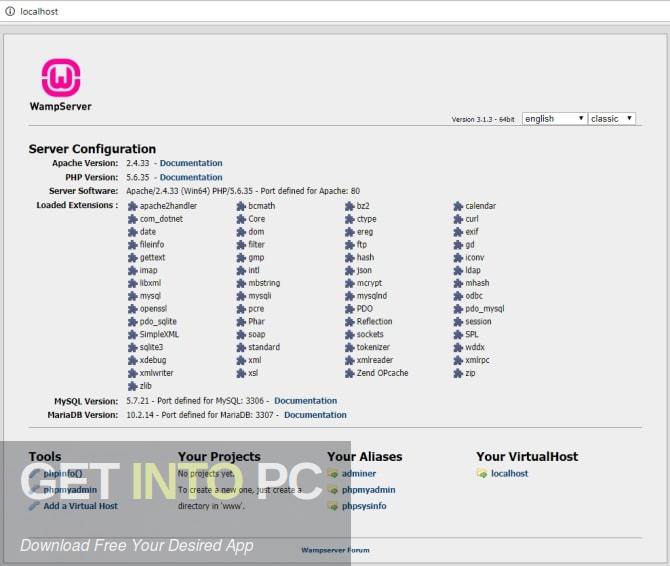Open MySQL Version Documentation link
Screen dimensions: 670x566
pos(306,401)
